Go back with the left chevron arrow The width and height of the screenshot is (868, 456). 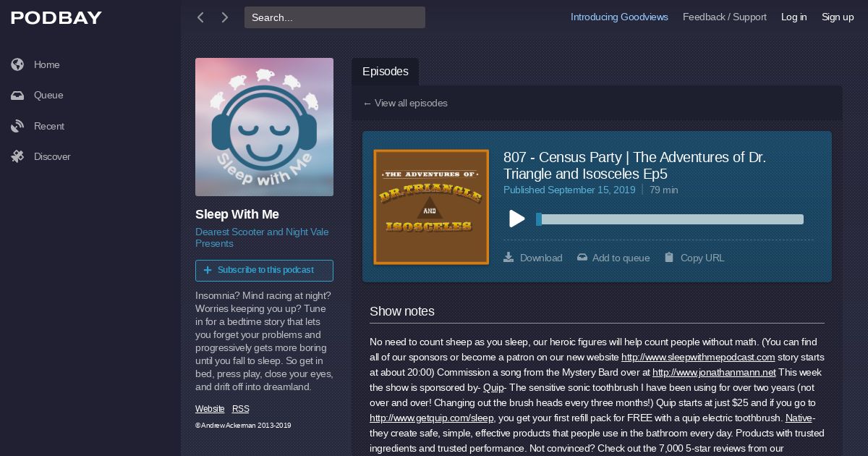click(200, 17)
